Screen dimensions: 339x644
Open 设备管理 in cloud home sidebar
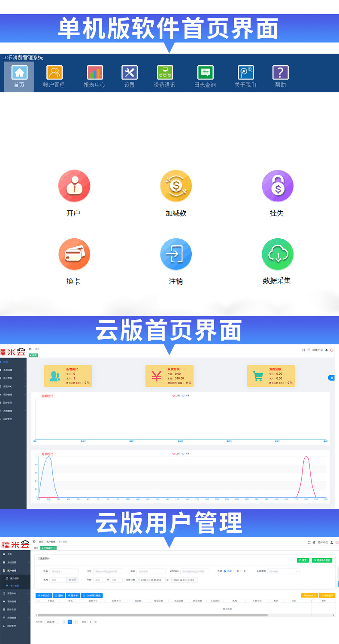pyautogui.click(x=13, y=402)
